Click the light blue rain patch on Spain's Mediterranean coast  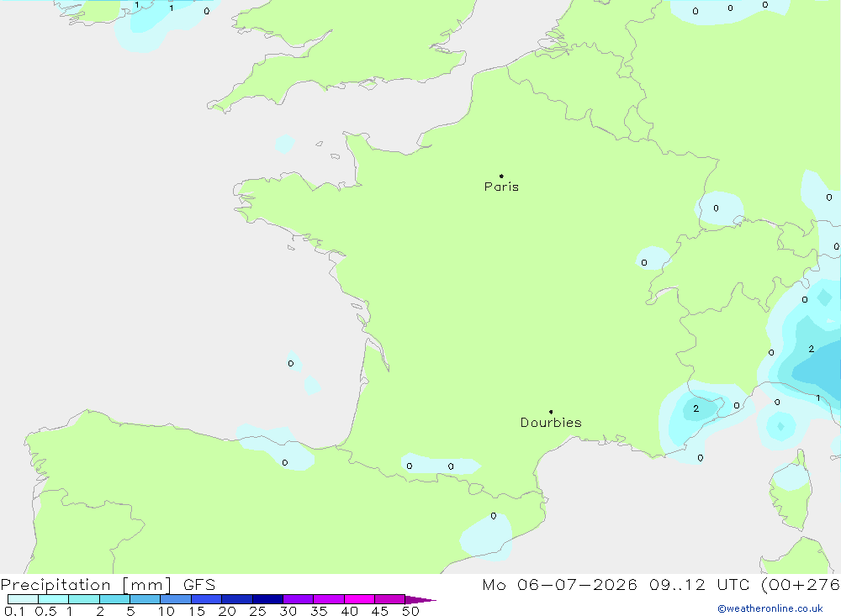click(x=486, y=536)
